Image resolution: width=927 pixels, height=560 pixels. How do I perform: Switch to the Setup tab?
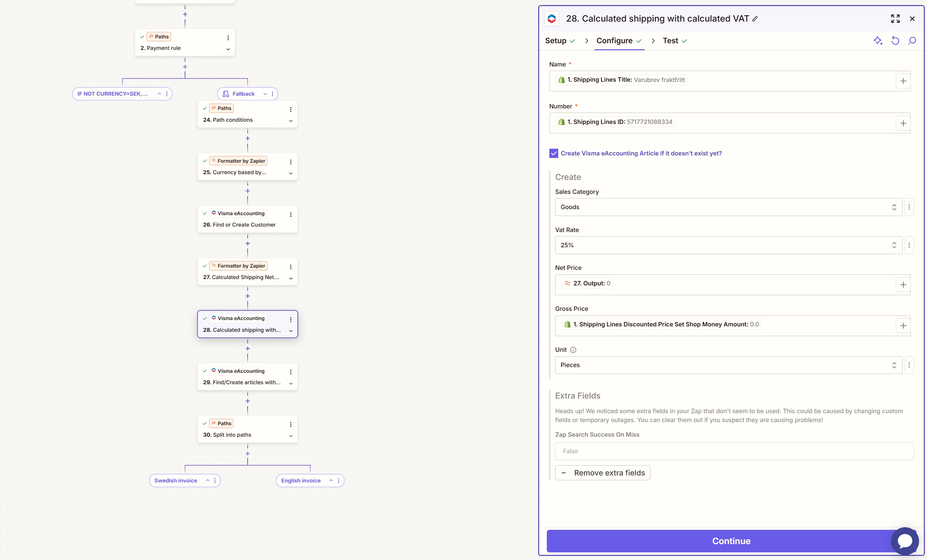click(560, 41)
